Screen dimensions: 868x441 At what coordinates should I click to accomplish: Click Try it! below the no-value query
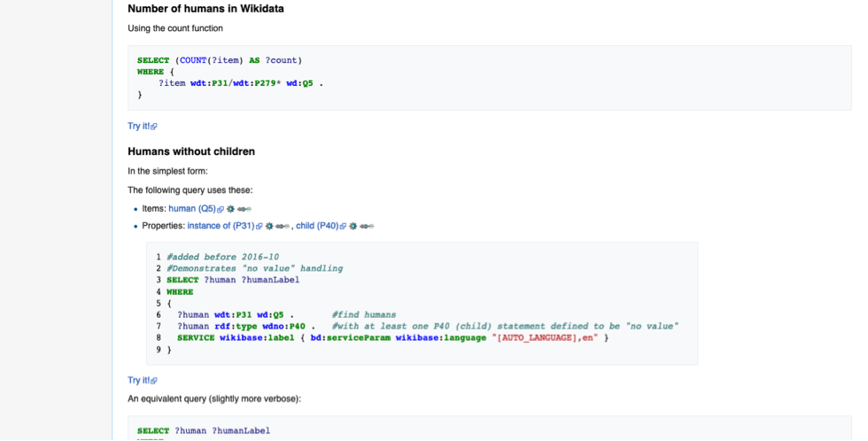pos(143,380)
